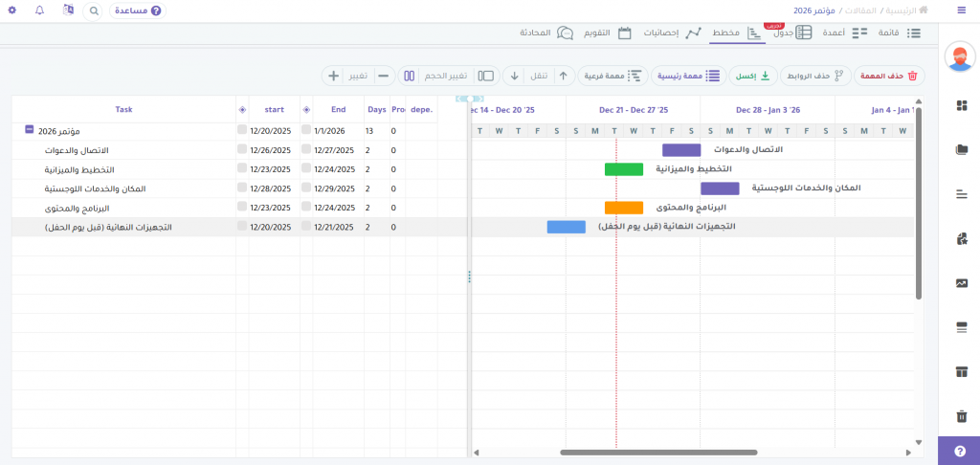Switch to the التقويم calendar tab
The width and height of the screenshot is (980, 465).
pos(602,33)
